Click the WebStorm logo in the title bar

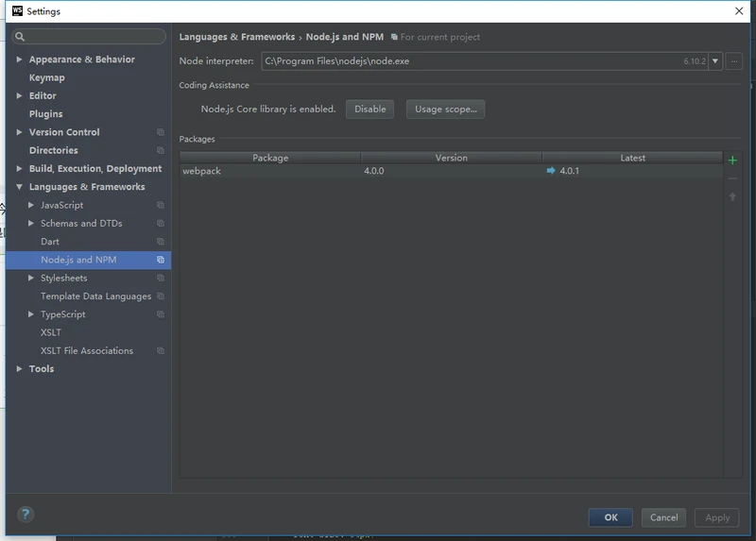point(17,11)
